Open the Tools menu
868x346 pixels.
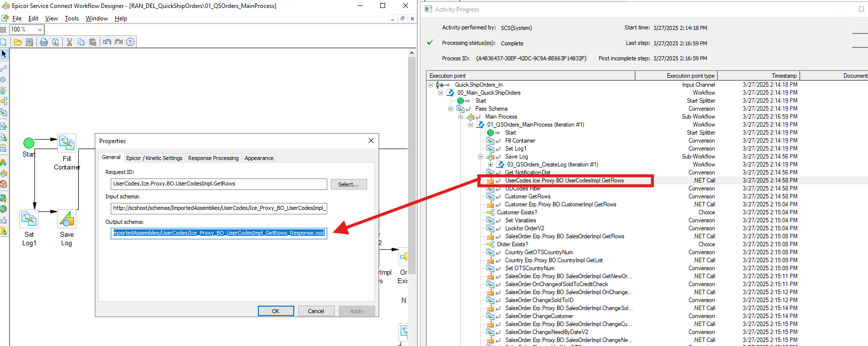[72, 18]
